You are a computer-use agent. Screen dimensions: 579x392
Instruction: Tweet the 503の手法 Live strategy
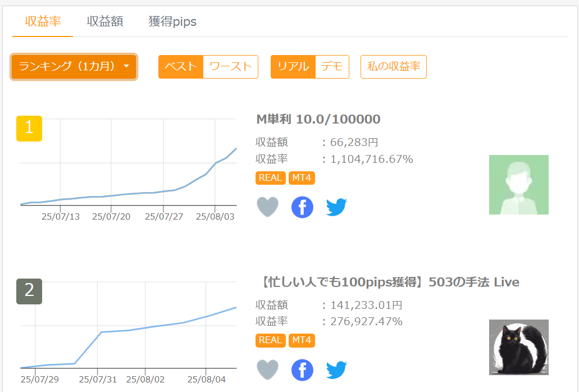pyautogui.click(x=336, y=370)
